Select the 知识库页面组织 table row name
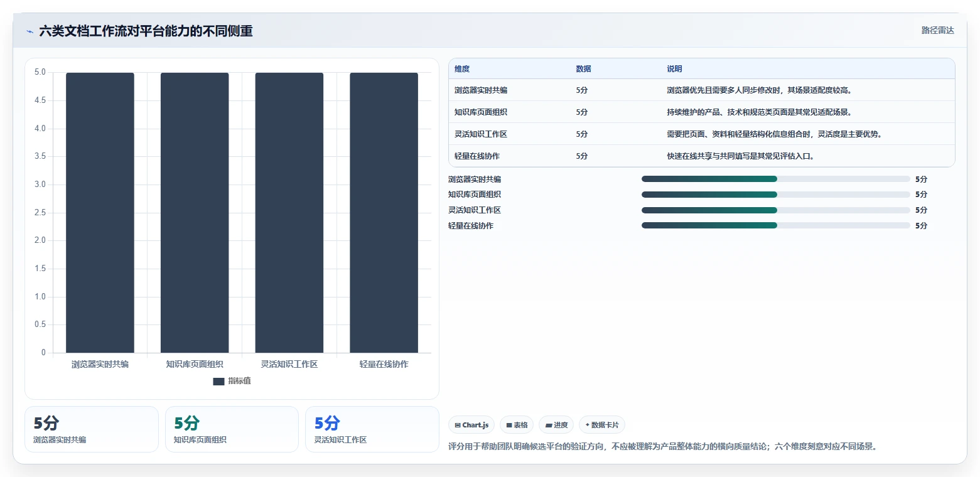The height and width of the screenshot is (477, 980). click(x=481, y=112)
